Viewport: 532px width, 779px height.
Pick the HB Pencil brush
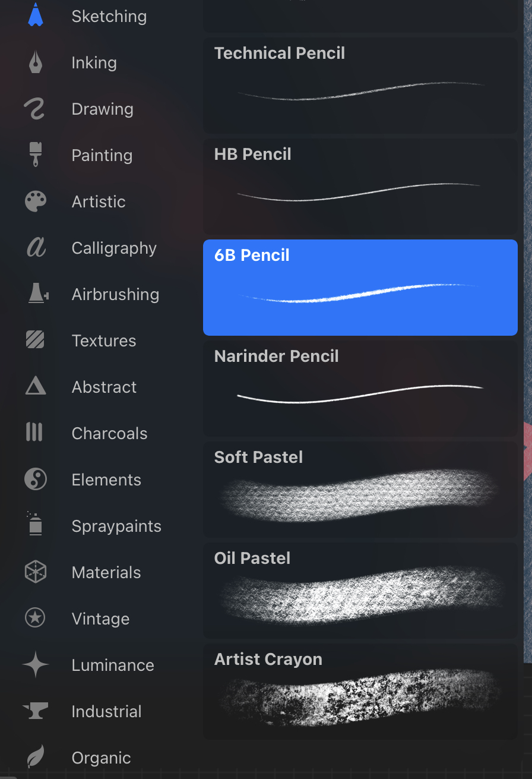coord(360,186)
